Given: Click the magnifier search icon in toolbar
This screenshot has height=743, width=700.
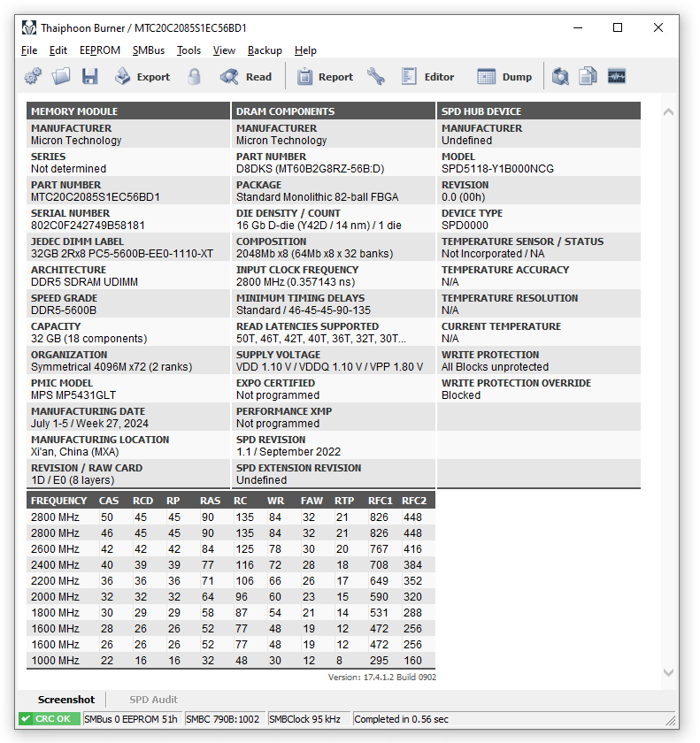Looking at the screenshot, I should (560, 76).
